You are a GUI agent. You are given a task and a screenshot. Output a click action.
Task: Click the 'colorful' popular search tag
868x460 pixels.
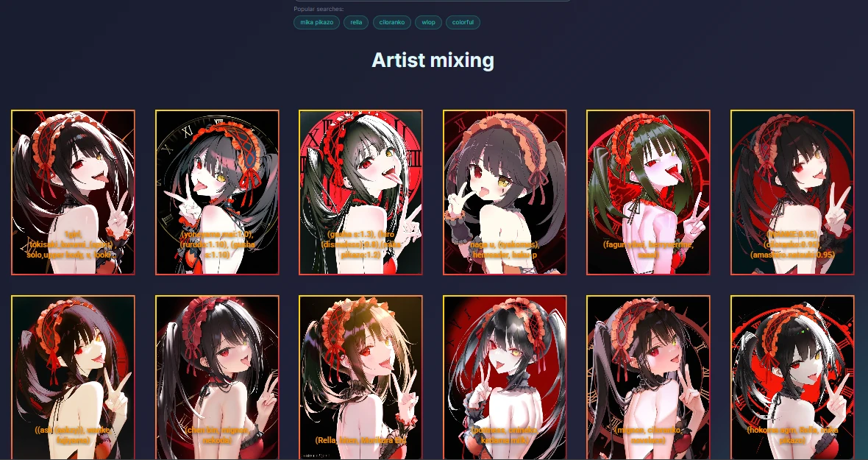click(463, 23)
